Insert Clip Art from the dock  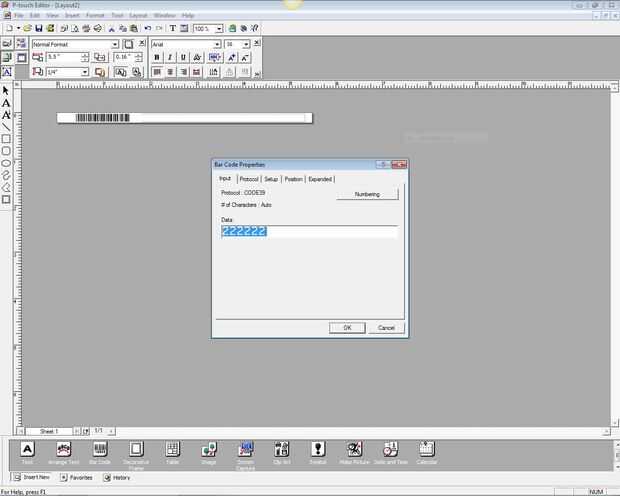pyautogui.click(x=282, y=450)
